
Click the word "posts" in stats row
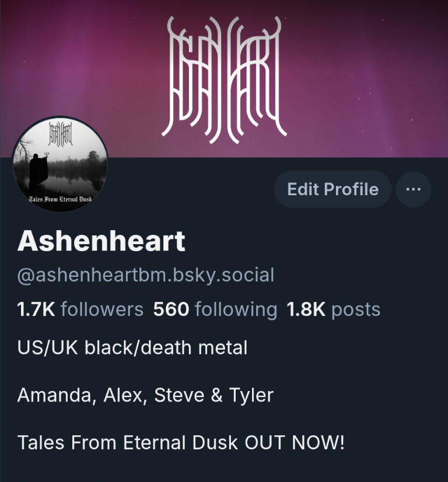point(356,310)
